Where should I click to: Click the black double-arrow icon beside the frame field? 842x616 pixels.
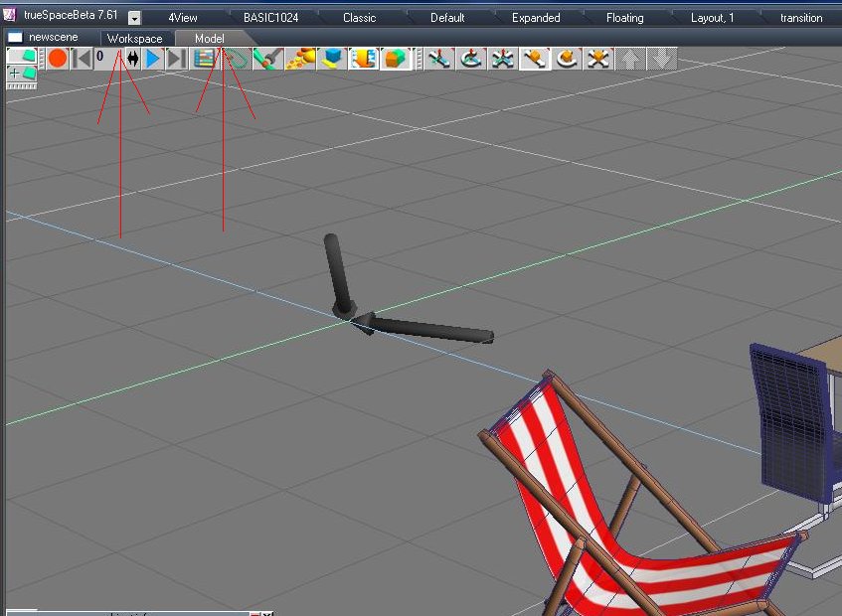pyautogui.click(x=132, y=58)
